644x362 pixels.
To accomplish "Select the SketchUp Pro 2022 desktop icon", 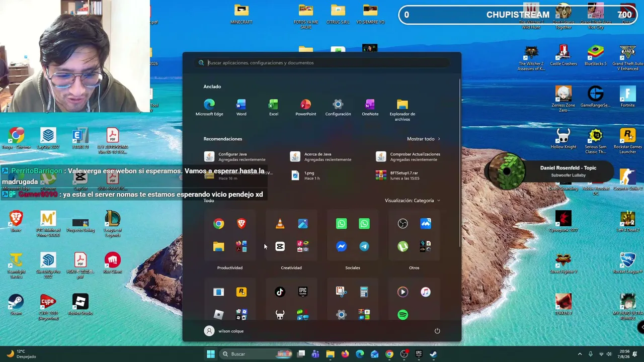I will [48, 266].
